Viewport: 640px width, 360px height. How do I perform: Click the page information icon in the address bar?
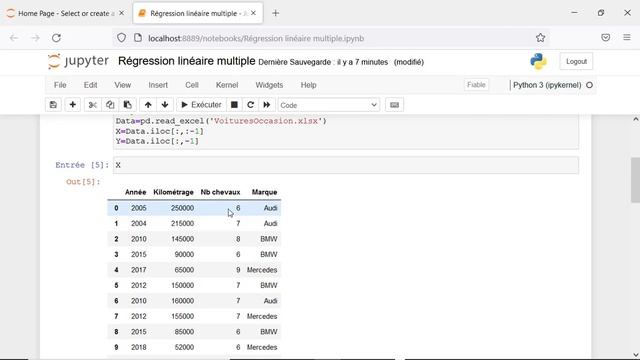coord(138,38)
